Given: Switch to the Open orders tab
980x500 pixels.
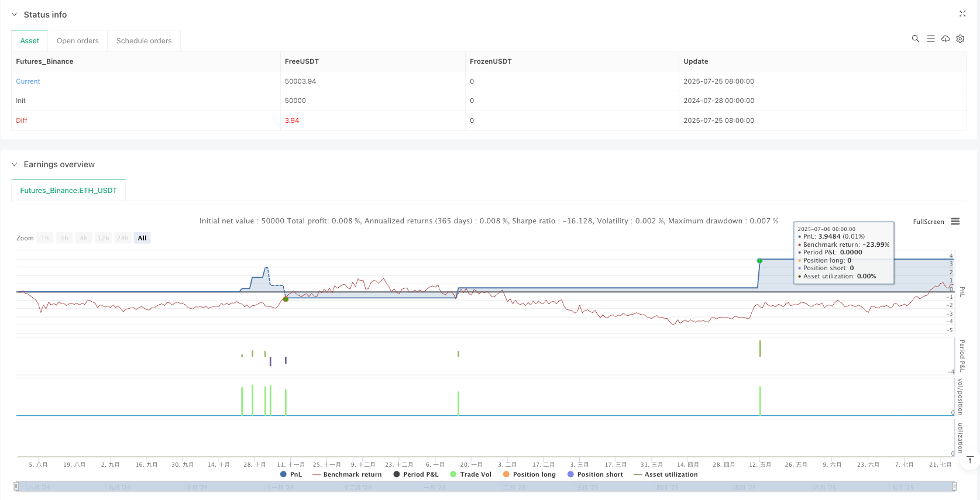Looking at the screenshot, I should click(78, 41).
